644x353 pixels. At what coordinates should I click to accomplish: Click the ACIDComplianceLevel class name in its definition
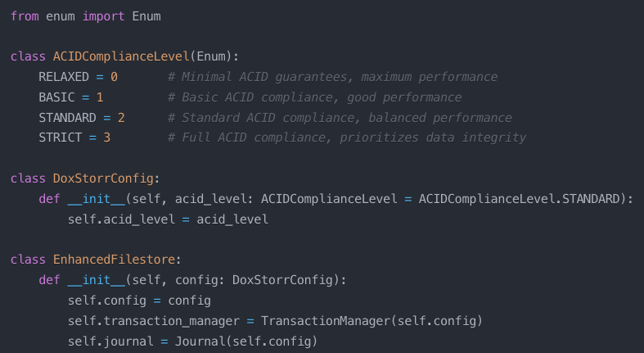(x=121, y=57)
